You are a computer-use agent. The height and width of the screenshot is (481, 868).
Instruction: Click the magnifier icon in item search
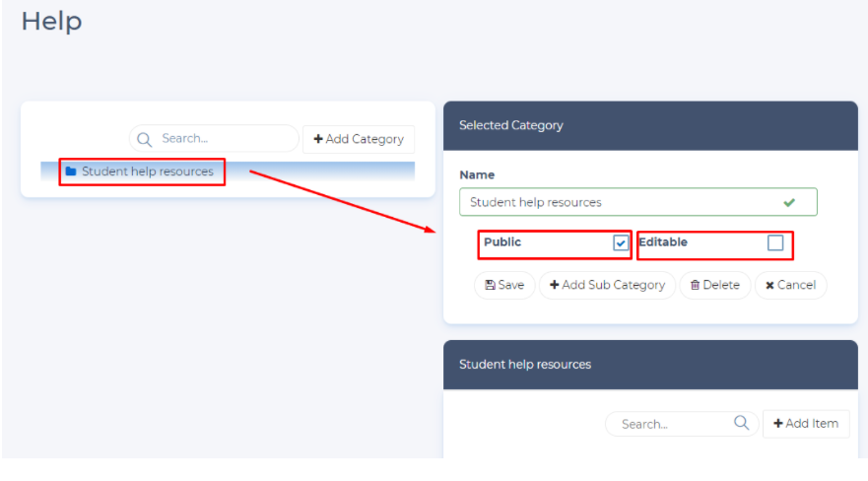(x=742, y=424)
